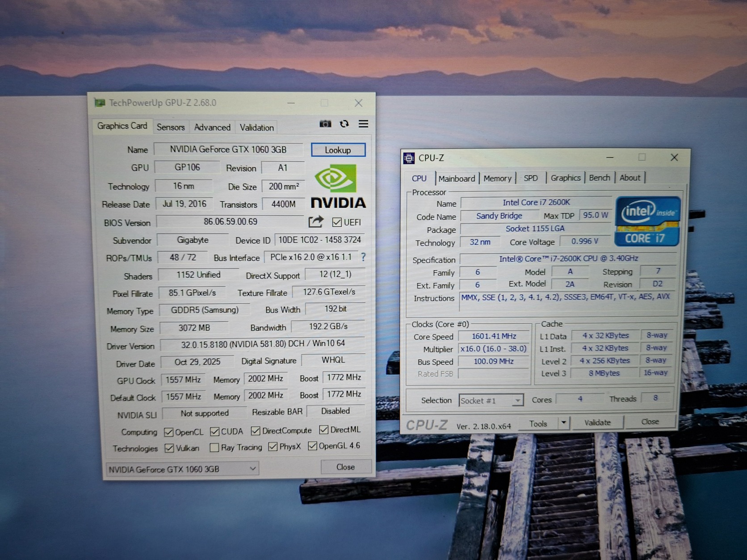Open the Socket #1 selection dropdown
Screen dimensions: 747x560
pos(491,400)
